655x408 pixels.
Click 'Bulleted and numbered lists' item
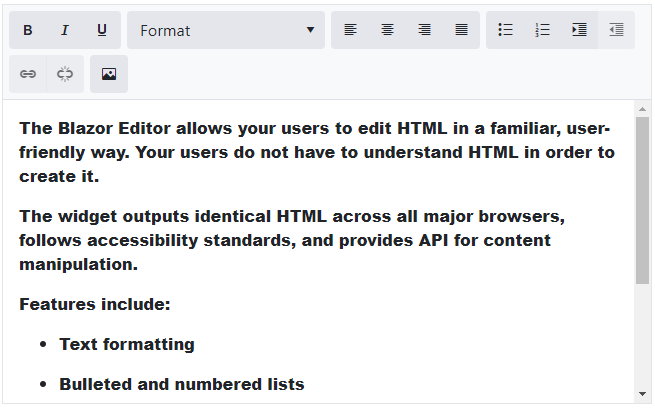[182, 384]
